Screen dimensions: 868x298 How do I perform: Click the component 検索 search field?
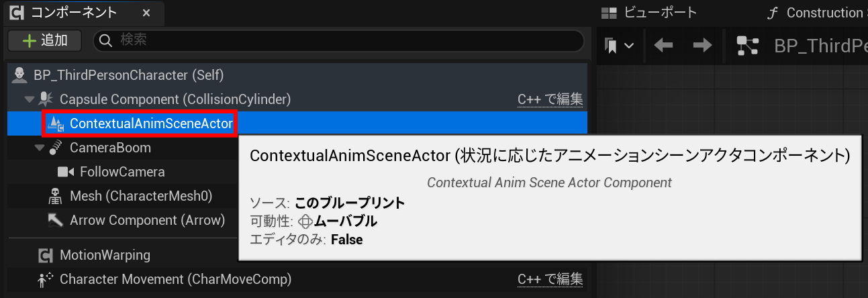tap(339, 40)
